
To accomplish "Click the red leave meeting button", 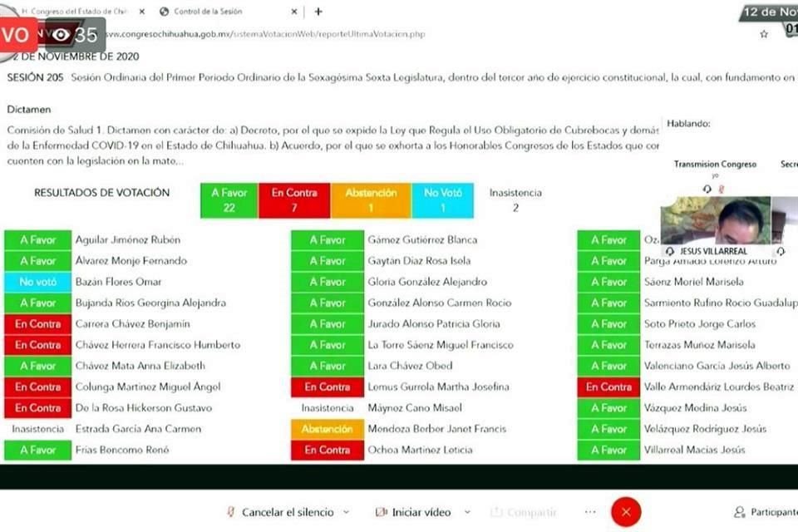I will tap(626, 512).
